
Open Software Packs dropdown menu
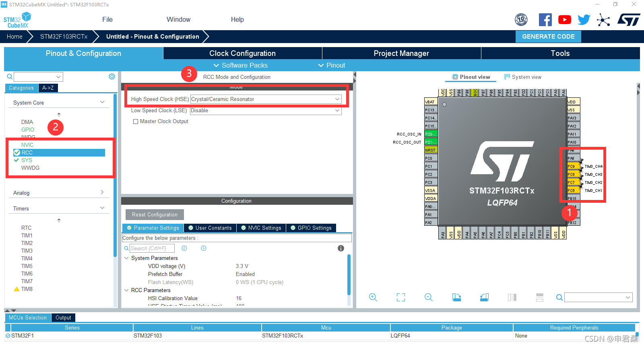pos(240,65)
